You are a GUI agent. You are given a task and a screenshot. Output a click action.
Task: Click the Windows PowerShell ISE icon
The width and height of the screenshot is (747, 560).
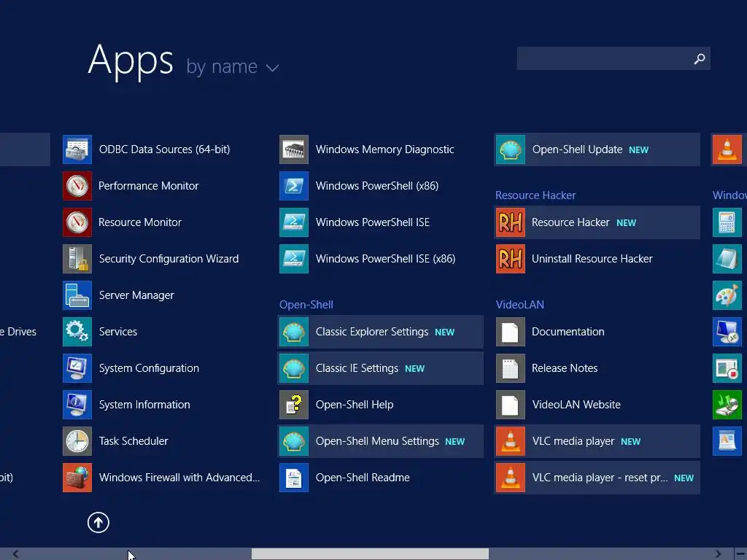point(294,222)
